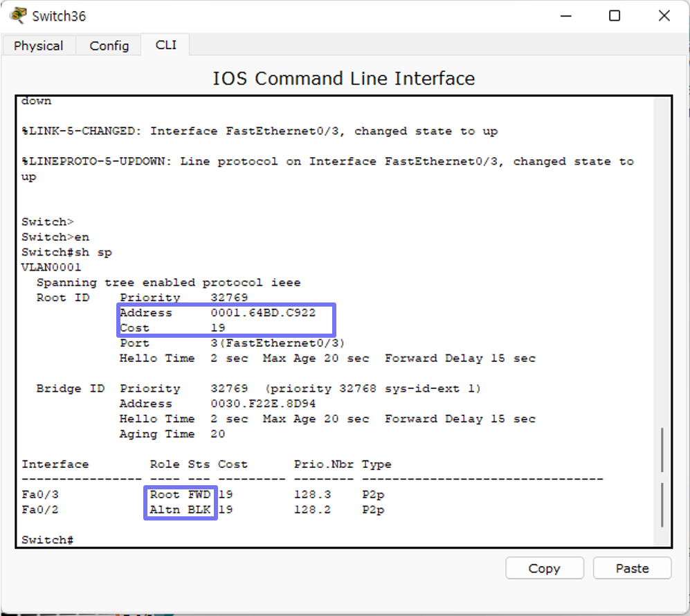Click the 'Altn BLK' role status
This screenshot has height=616, width=690.
point(180,509)
